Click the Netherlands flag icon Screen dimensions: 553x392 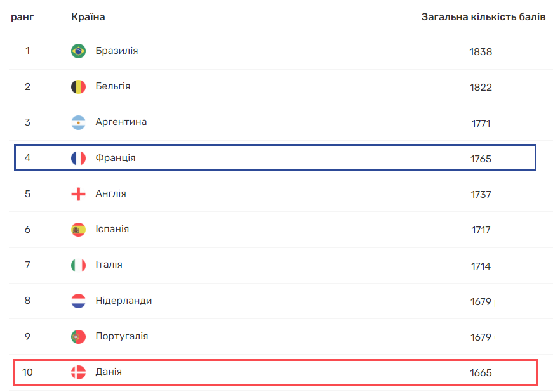78,301
